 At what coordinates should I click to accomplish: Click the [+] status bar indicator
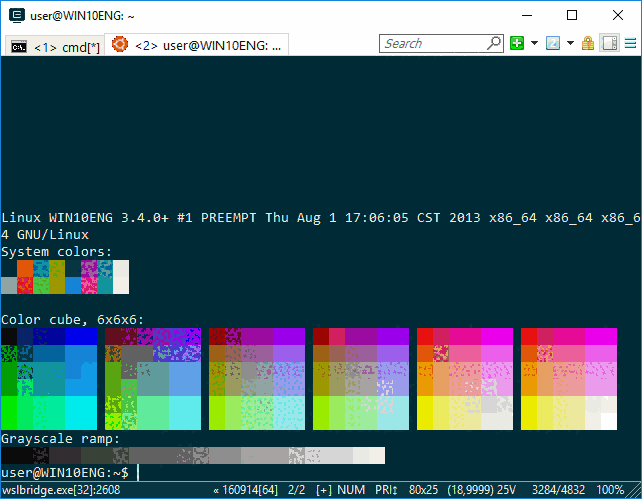[323, 490]
